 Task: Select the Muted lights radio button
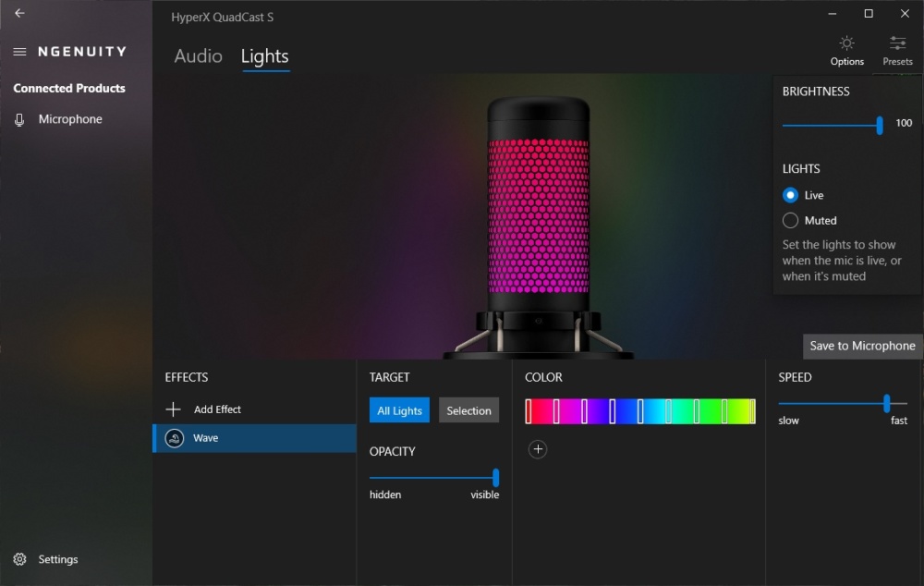click(x=790, y=221)
